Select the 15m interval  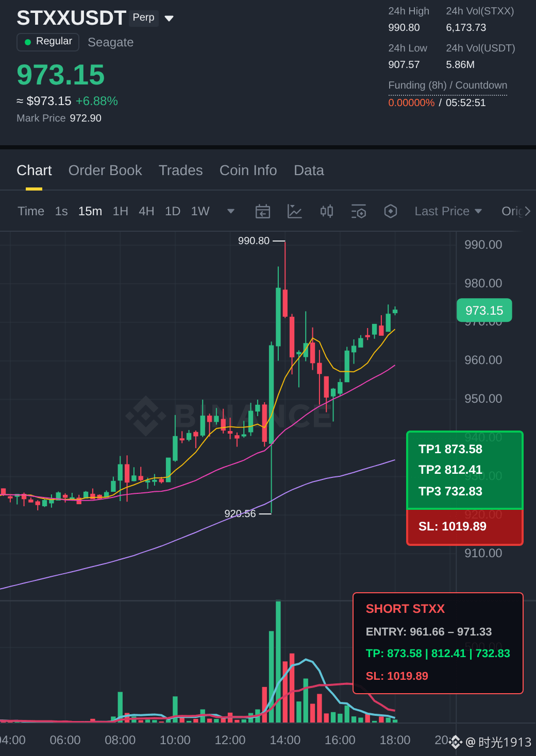[x=90, y=211]
